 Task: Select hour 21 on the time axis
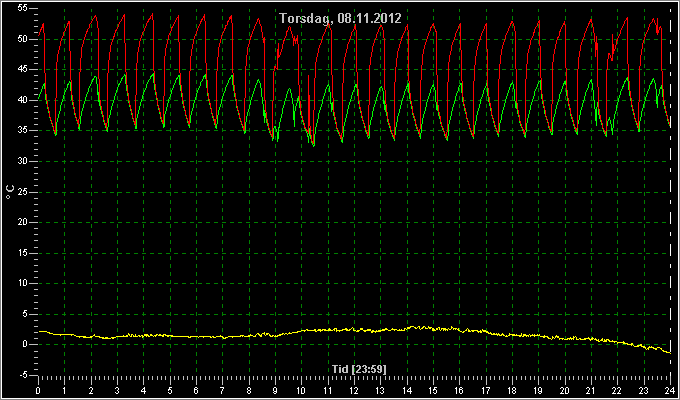pos(591,390)
